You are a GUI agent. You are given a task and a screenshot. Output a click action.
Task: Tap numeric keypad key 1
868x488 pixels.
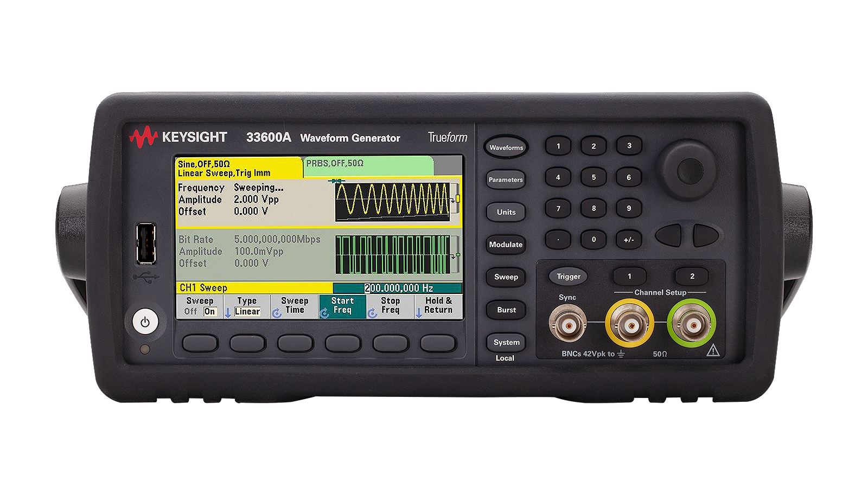[x=558, y=146]
